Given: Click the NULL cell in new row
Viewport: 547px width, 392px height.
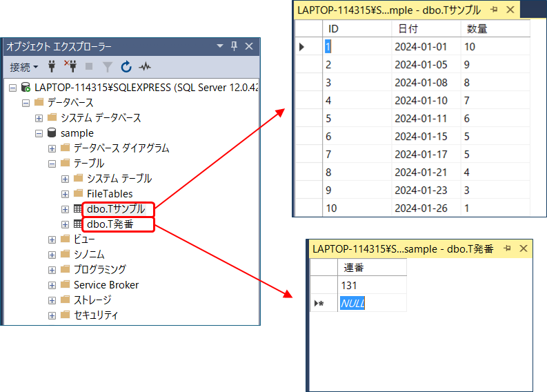Looking at the screenshot, I should [x=372, y=304].
